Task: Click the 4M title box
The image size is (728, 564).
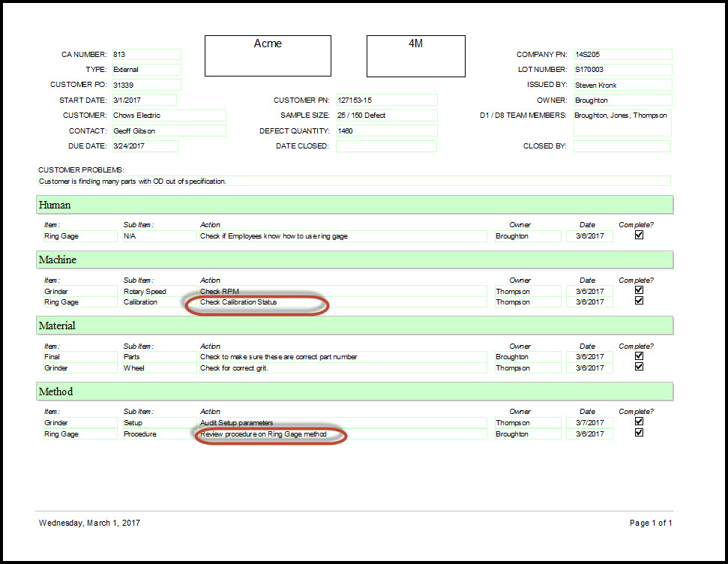Action: pos(416,55)
